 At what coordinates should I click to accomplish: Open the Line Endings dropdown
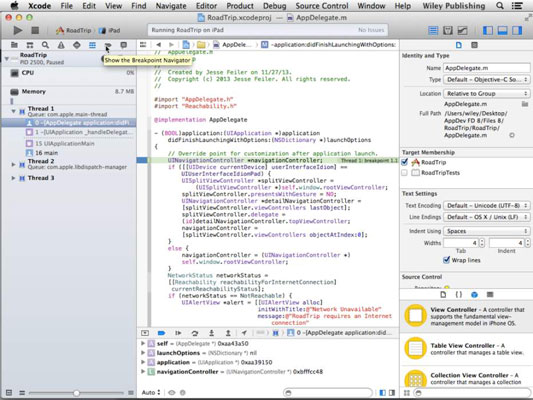coord(486,217)
